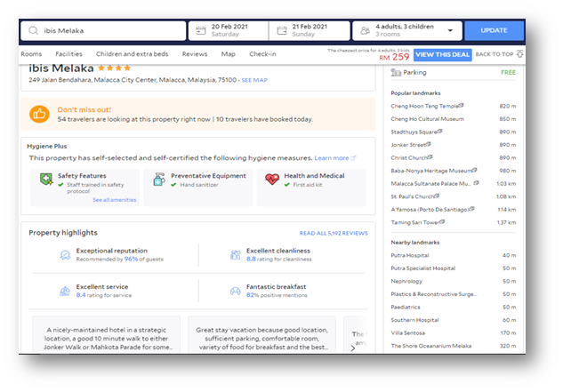Click the VIEW THIS DEAL button
Image resolution: width=563 pixels, height=392 pixels.
(x=442, y=54)
